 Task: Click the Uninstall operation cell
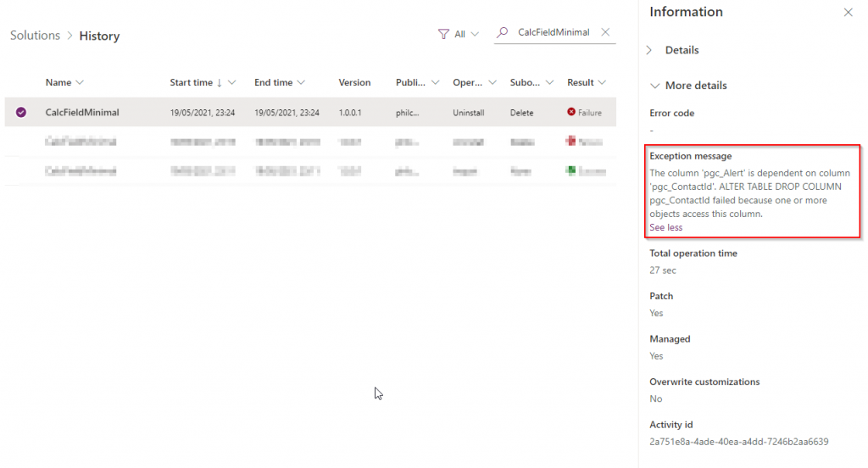pos(468,113)
